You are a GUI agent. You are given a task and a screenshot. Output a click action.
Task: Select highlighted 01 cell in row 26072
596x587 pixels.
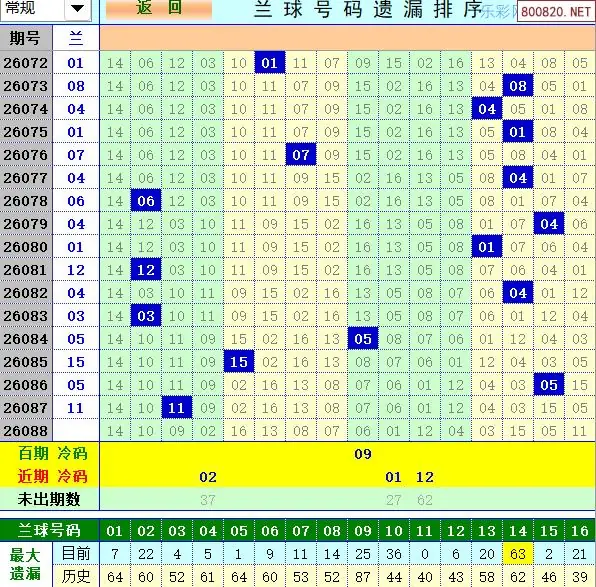coord(270,63)
